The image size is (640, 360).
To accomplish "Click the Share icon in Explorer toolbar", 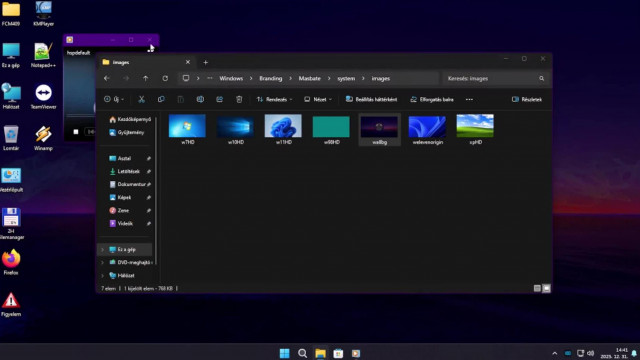I will [x=220, y=99].
